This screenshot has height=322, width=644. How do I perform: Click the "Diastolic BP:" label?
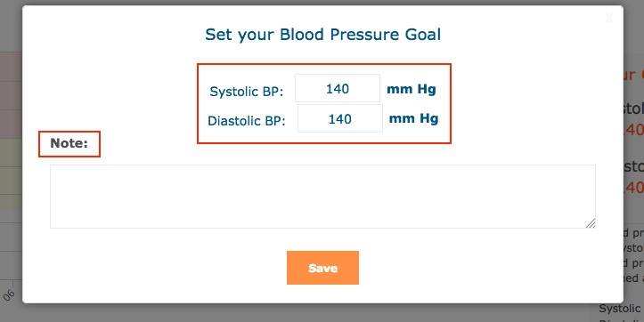point(247,121)
